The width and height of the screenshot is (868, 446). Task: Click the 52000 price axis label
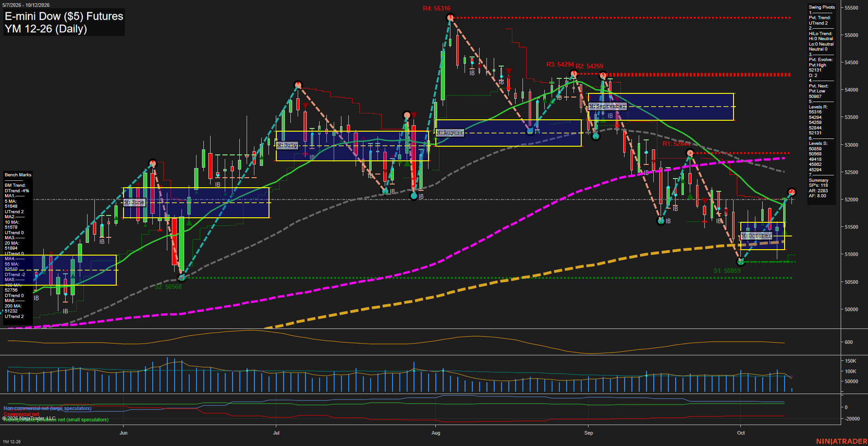(852, 200)
